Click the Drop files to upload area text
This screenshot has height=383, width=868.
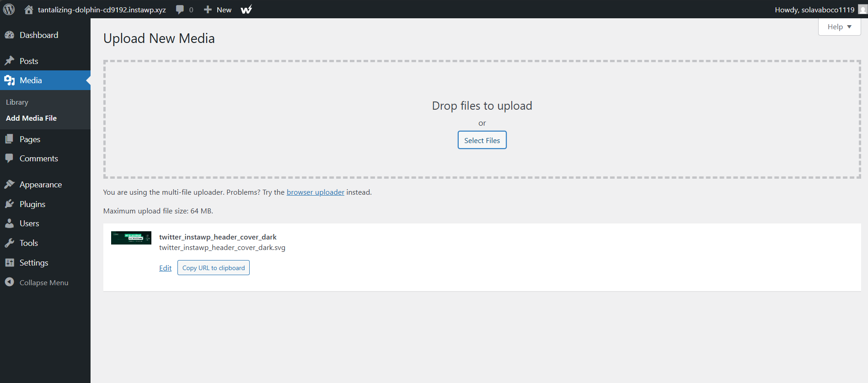pyautogui.click(x=482, y=106)
